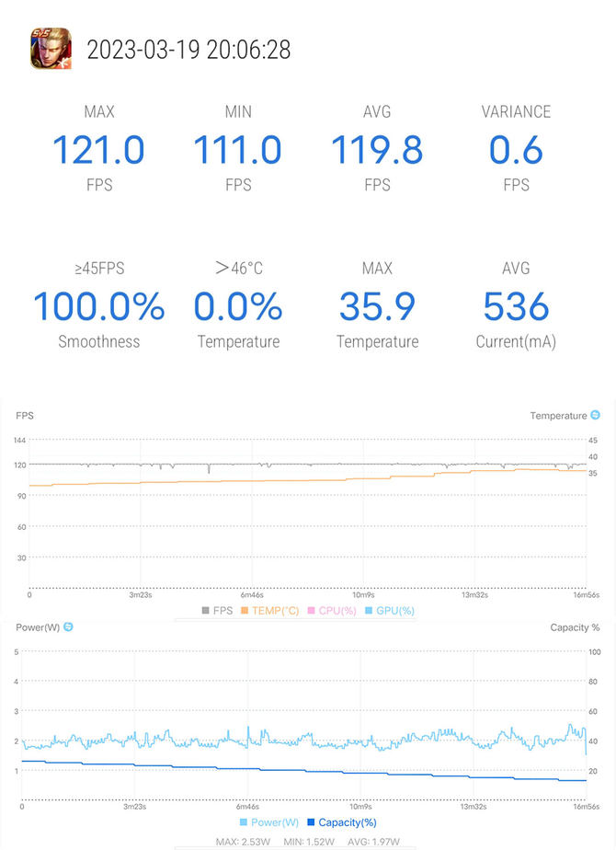The width and height of the screenshot is (616, 850).
Task: Toggle the FPS series in chart legend
Action: coord(216,610)
